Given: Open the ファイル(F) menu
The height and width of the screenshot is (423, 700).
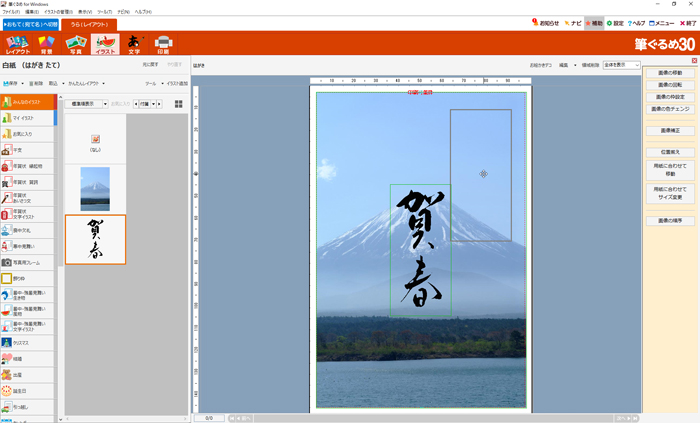Looking at the screenshot, I should tap(11, 12).
